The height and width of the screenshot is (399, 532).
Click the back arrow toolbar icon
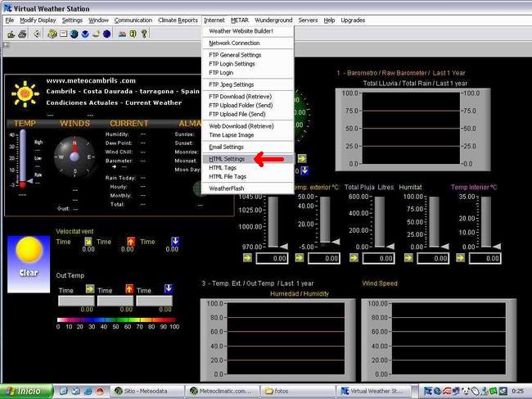37,34
